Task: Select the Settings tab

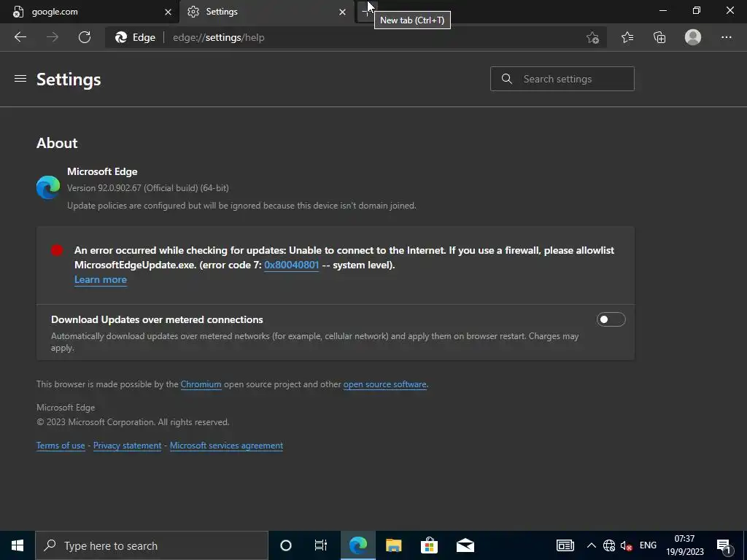Action: [x=267, y=12]
